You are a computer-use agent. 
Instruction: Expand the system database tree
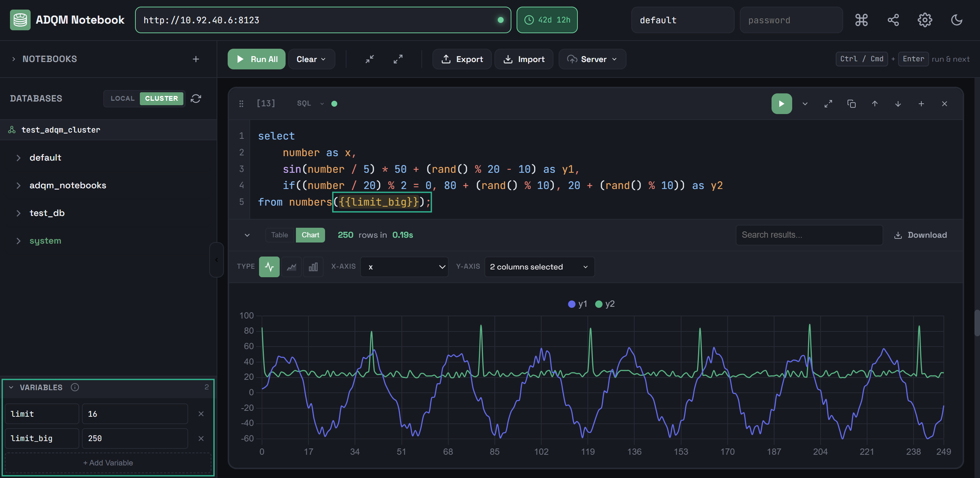pyautogui.click(x=18, y=241)
